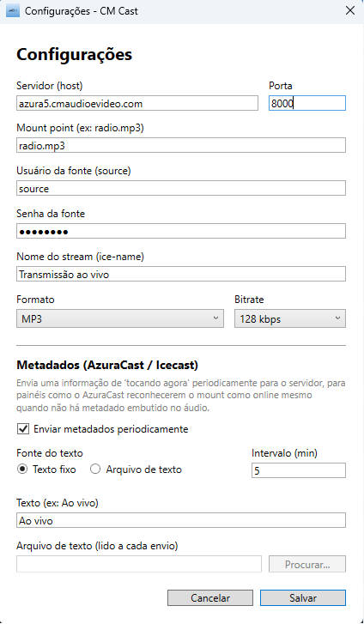364x624 pixels.
Task: Close the Configurações window
Action: pyautogui.click(x=350, y=11)
